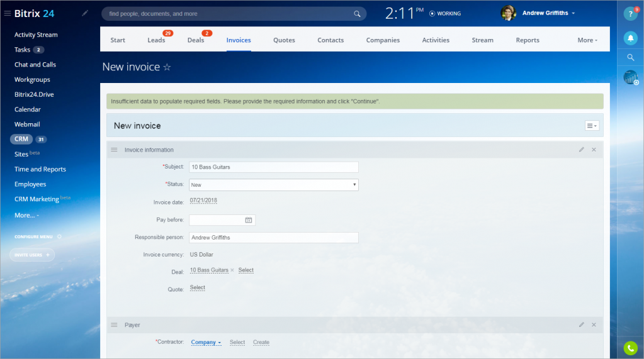This screenshot has width=644, height=359.
Task: Go to the Start tab
Action: tap(118, 40)
